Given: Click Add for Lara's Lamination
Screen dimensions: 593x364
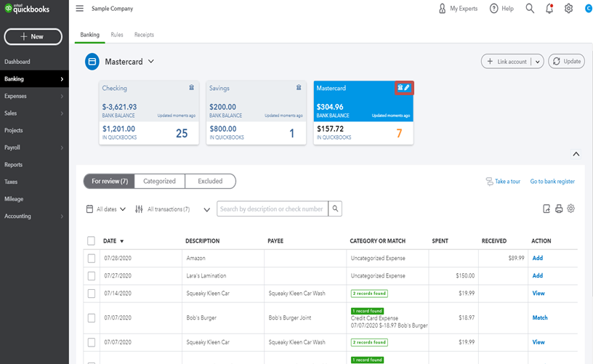Looking at the screenshot, I should click(x=538, y=276).
